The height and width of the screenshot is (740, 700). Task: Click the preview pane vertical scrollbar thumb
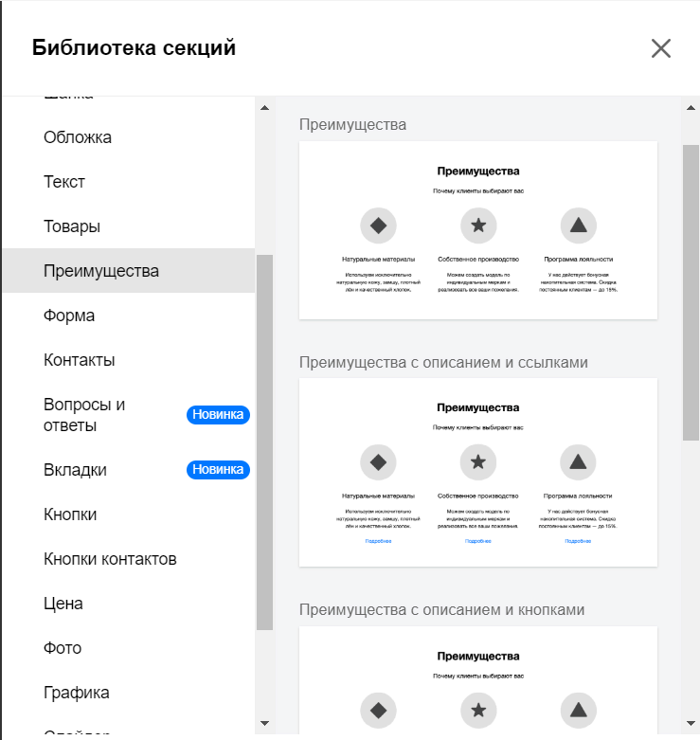tap(691, 293)
